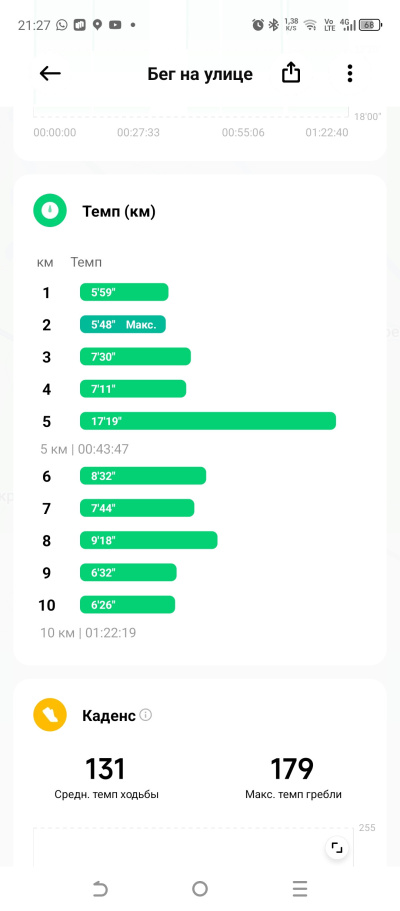Tap the Android home circle button
400x911 pixels.
tap(200, 888)
